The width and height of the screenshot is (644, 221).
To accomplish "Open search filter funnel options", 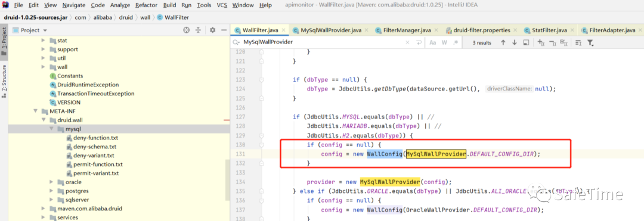I will (x=590, y=42).
